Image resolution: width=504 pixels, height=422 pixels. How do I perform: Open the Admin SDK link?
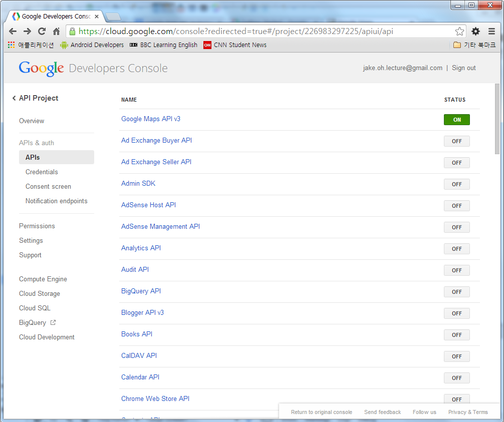138,183
